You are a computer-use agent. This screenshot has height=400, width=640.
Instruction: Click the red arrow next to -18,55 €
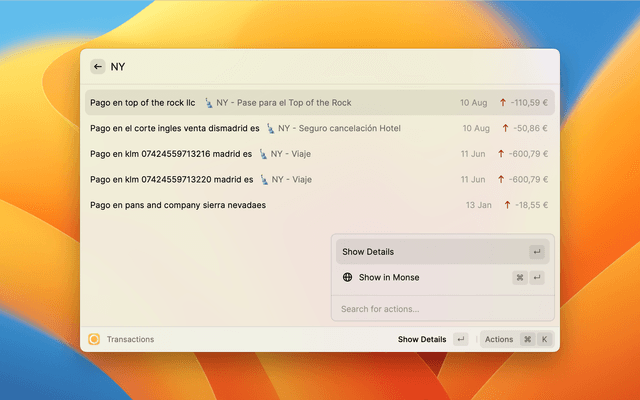pyautogui.click(x=504, y=205)
